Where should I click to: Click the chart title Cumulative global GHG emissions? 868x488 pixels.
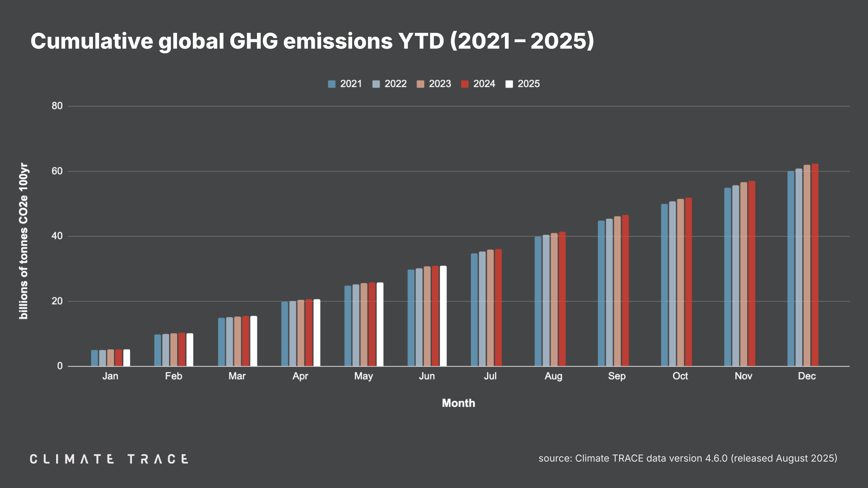[x=312, y=41]
